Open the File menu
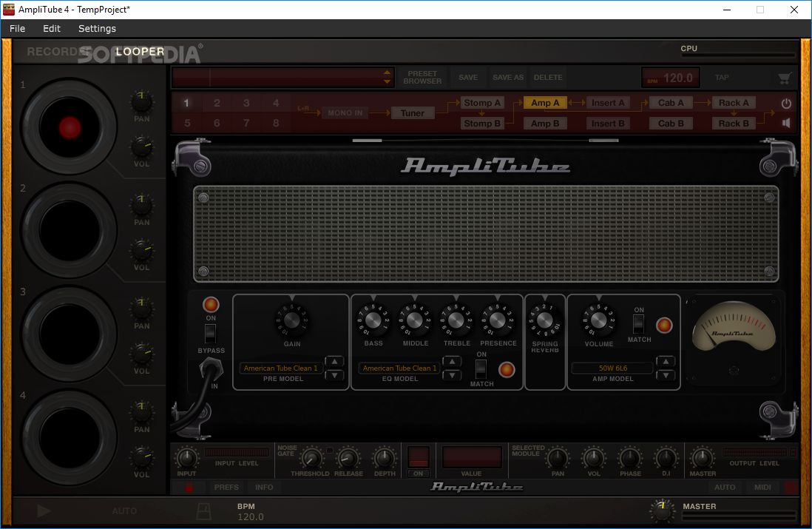812x529 pixels. pyautogui.click(x=17, y=29)
